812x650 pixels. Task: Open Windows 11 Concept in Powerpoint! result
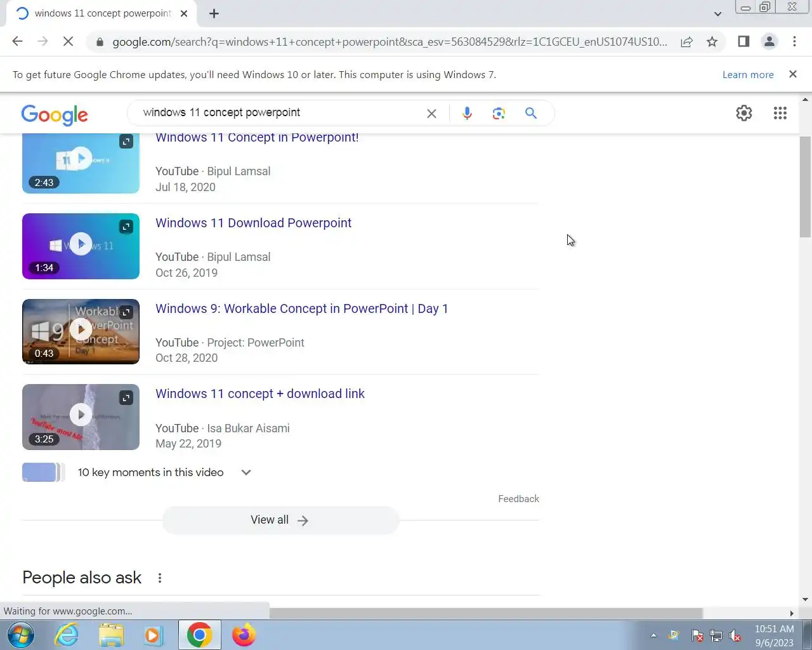pyautogui.click(x=257, y=138)
